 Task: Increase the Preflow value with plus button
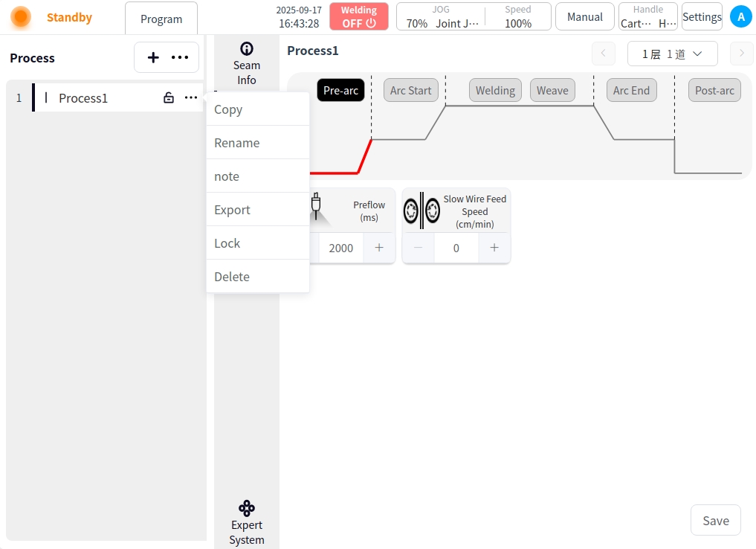pyautogui.click(x=379, y=248)
